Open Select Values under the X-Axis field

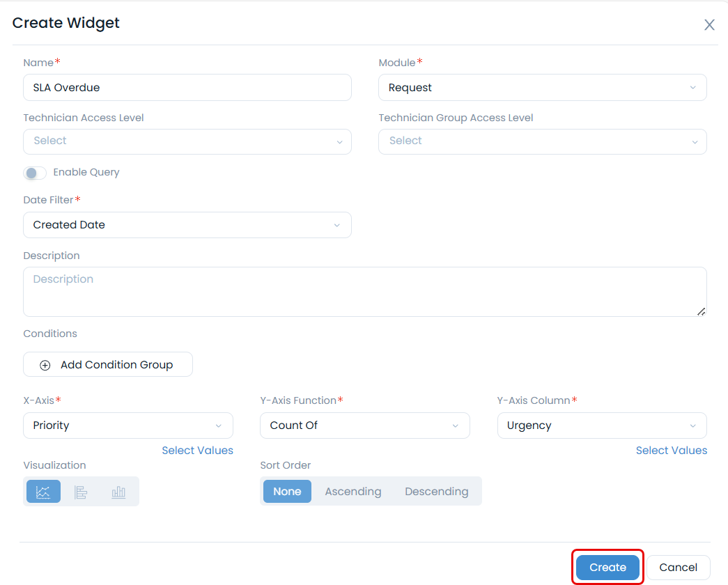197,451
